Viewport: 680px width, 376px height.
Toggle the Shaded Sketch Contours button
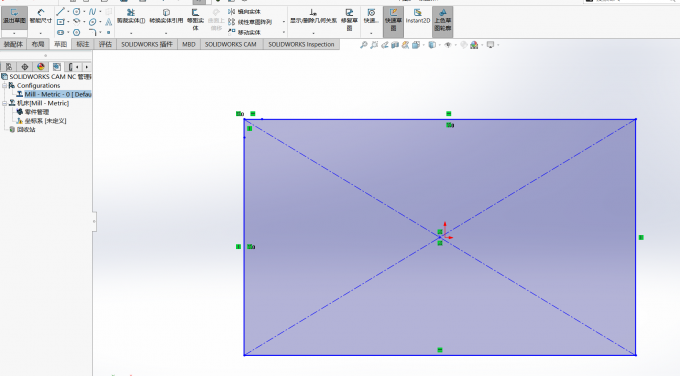[442, 20]
